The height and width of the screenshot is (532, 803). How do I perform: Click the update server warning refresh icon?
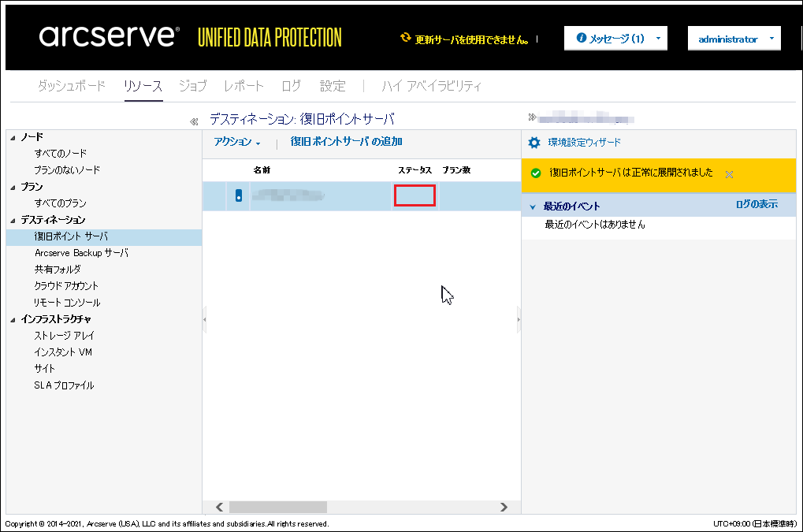[406, 37]
